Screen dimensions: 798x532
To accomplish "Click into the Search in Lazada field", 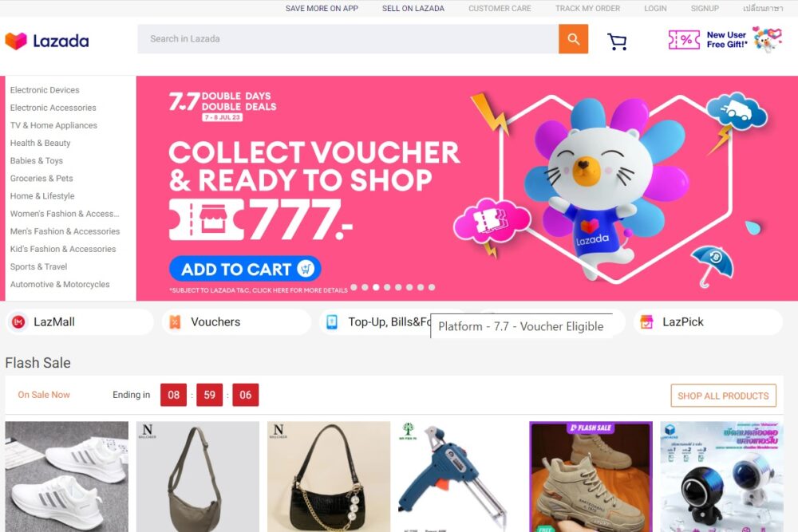I will [x=348, y=39].
